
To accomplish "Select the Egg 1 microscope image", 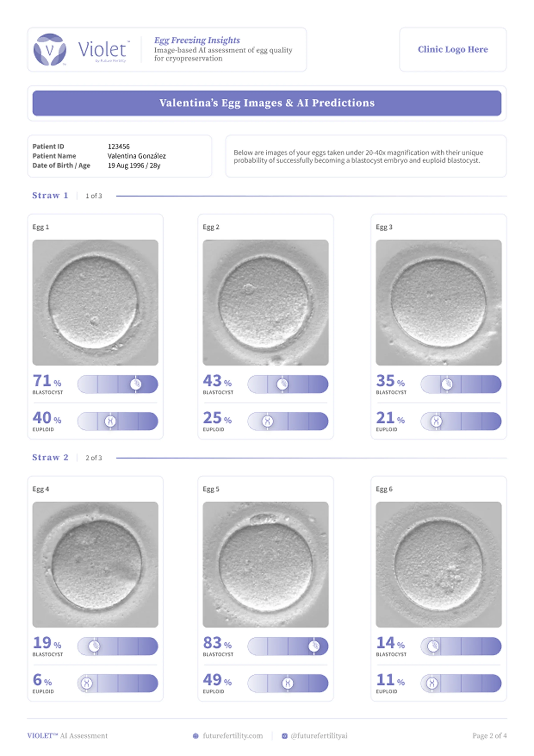I will (95, 302).
